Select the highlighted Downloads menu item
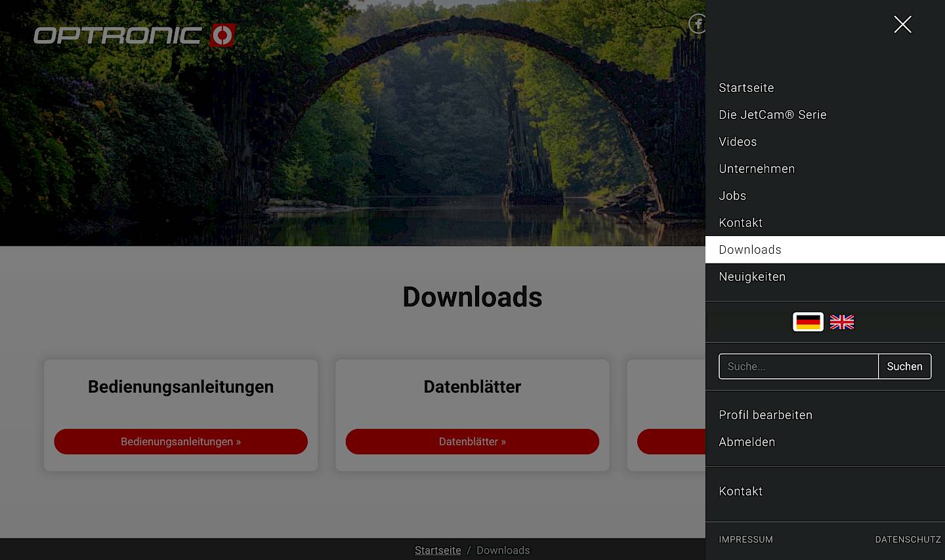The image size is (945, 560). (x=750, y=250)
